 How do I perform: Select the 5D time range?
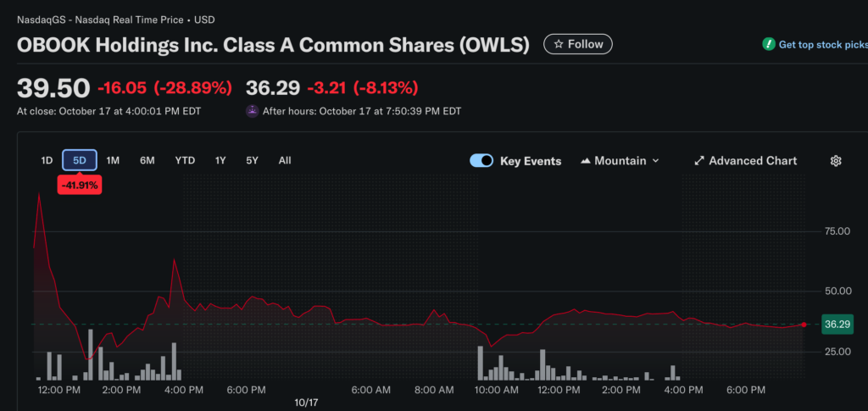tap(80, 160)
